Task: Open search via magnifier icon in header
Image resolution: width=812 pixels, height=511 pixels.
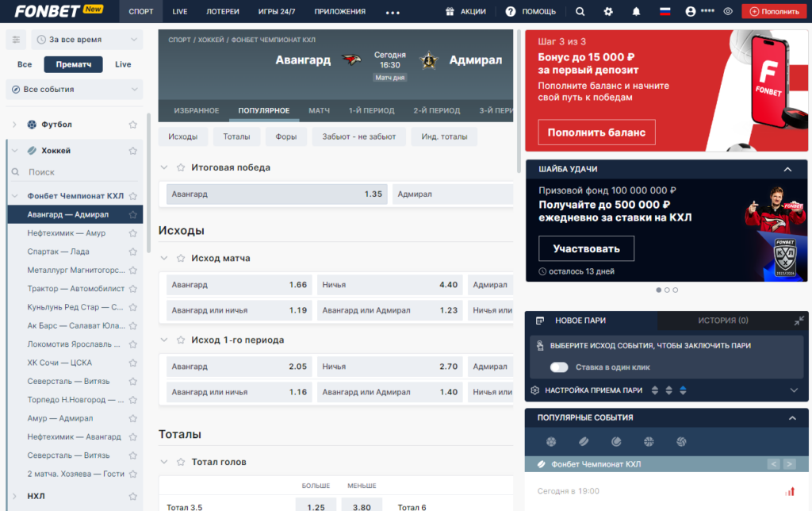Action: coord(580,11)
